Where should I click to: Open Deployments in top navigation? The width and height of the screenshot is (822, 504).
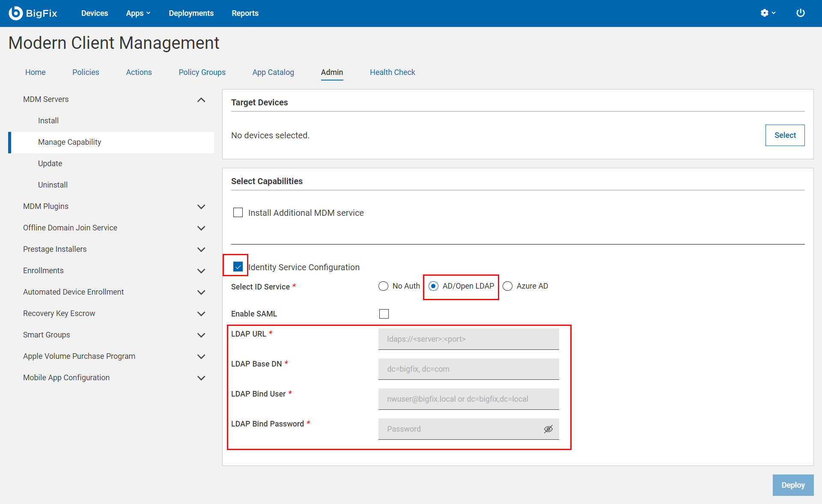(x=191, y=13)
